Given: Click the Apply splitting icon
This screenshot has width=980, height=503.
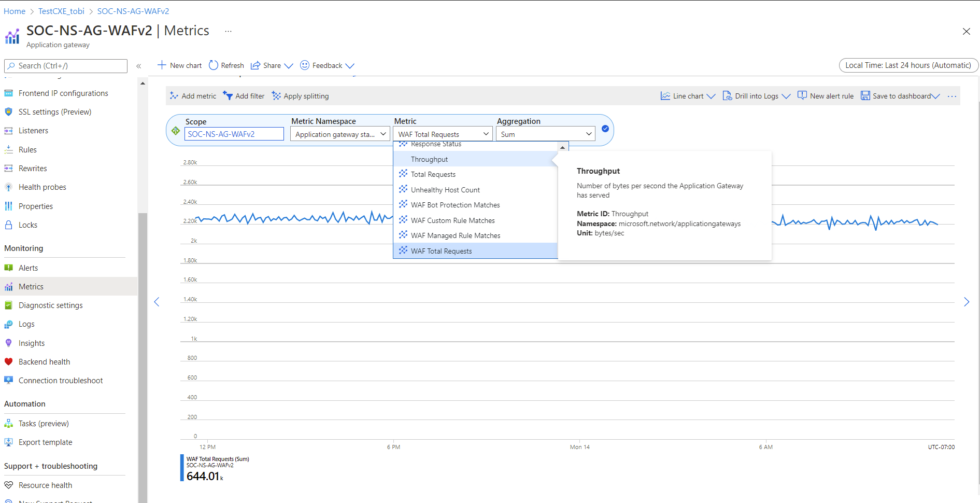Looking at the screenshot, I should 277,96.
